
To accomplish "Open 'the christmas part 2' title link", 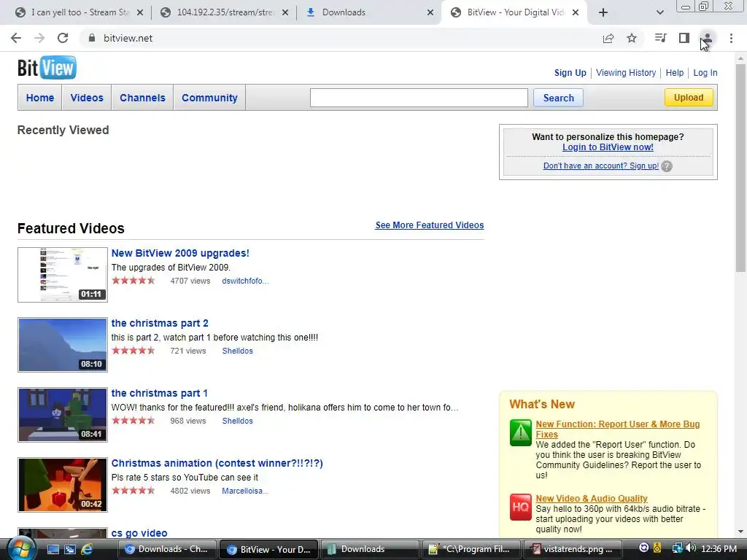I will click(160, 323).
